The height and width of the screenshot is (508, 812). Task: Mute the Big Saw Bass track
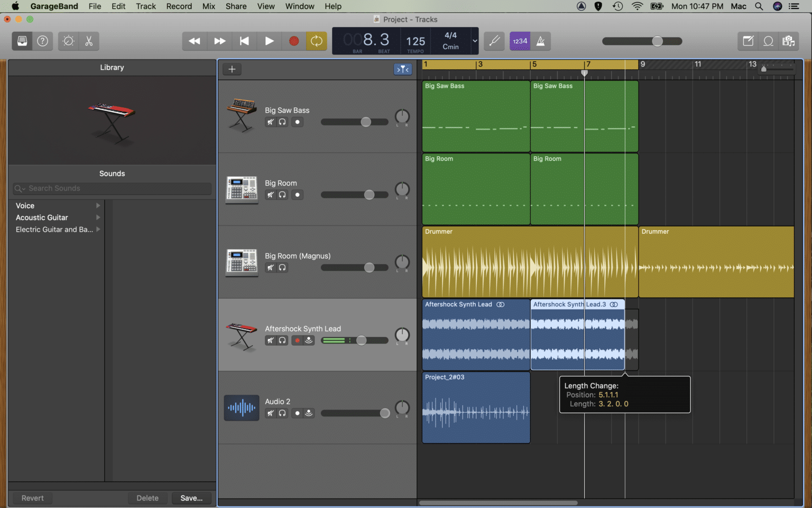(x=271, y=122)
